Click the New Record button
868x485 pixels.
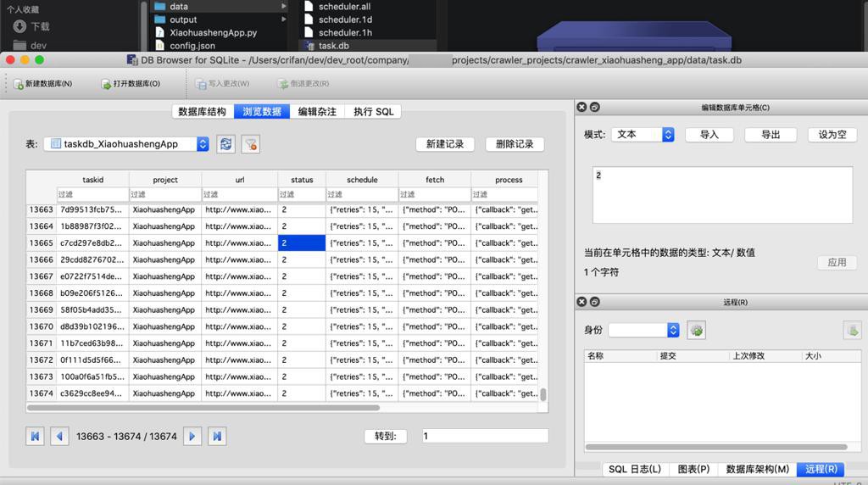[445, 144]
